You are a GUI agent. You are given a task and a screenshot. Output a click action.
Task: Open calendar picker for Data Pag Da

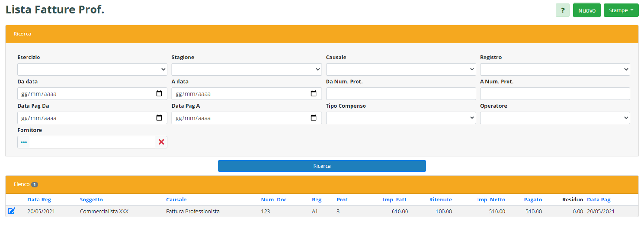(x=159, y=118)
